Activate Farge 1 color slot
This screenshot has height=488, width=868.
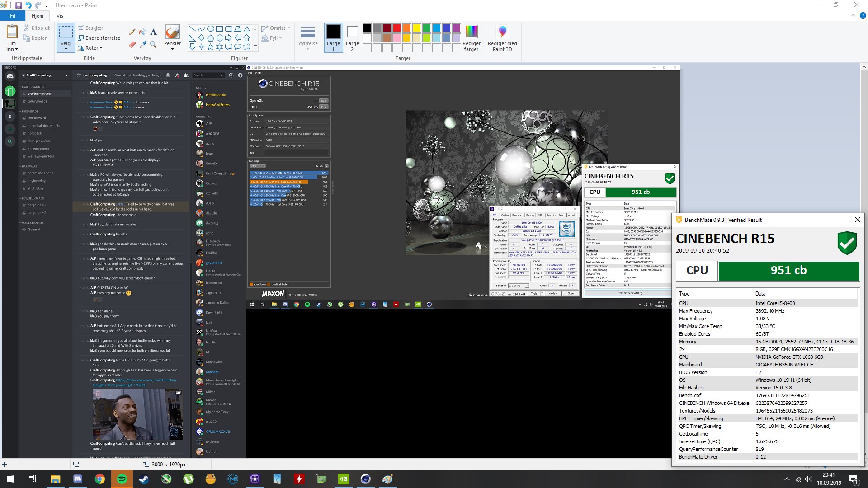(x=333, y=38)
